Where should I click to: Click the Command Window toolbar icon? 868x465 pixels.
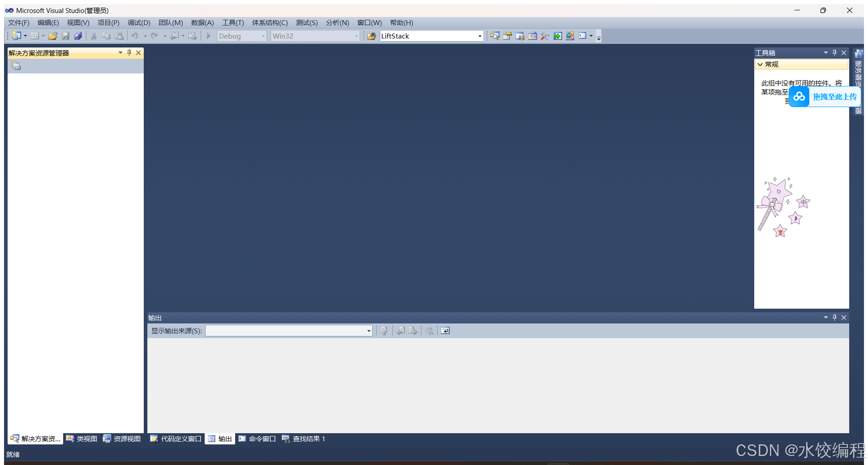(582, 36)
